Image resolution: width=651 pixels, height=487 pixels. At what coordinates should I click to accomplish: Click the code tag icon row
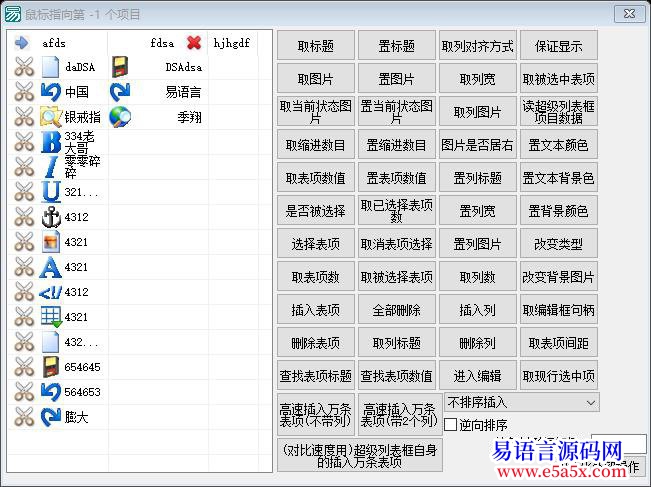tap(51, 292)
